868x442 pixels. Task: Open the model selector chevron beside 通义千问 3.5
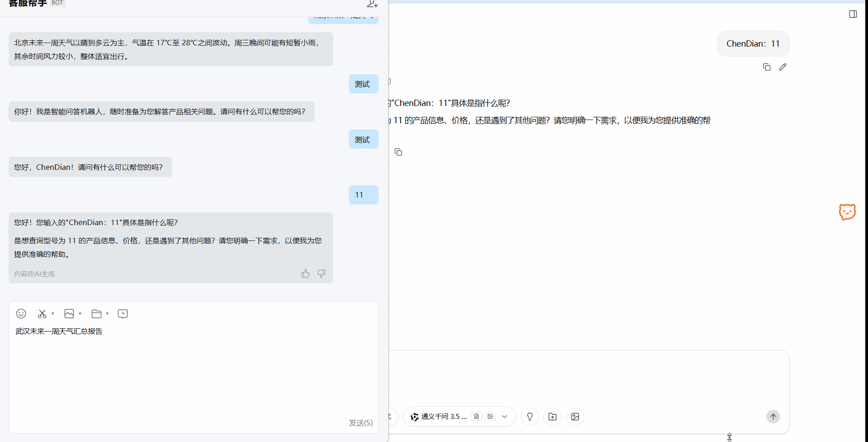(504, 416)
